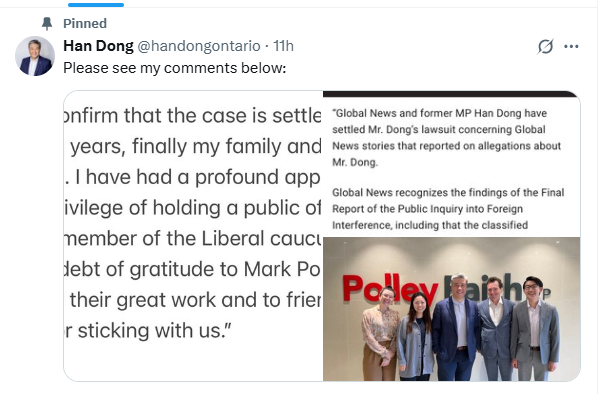Click the 'Global News recognizes the findings' paragraph
Image resolution: width=607 pixels, height=394 pixels.
448,209
